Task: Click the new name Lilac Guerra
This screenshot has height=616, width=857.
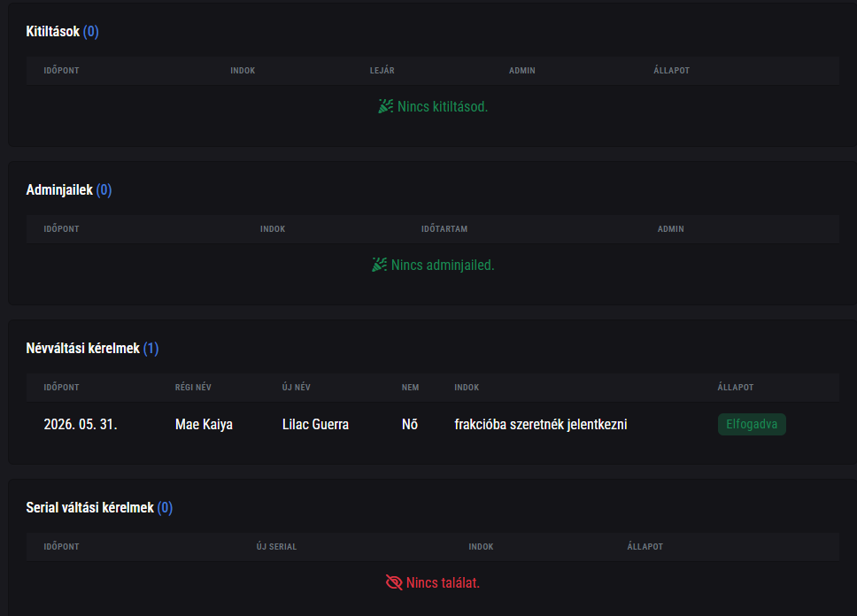Action: [315, 425]
